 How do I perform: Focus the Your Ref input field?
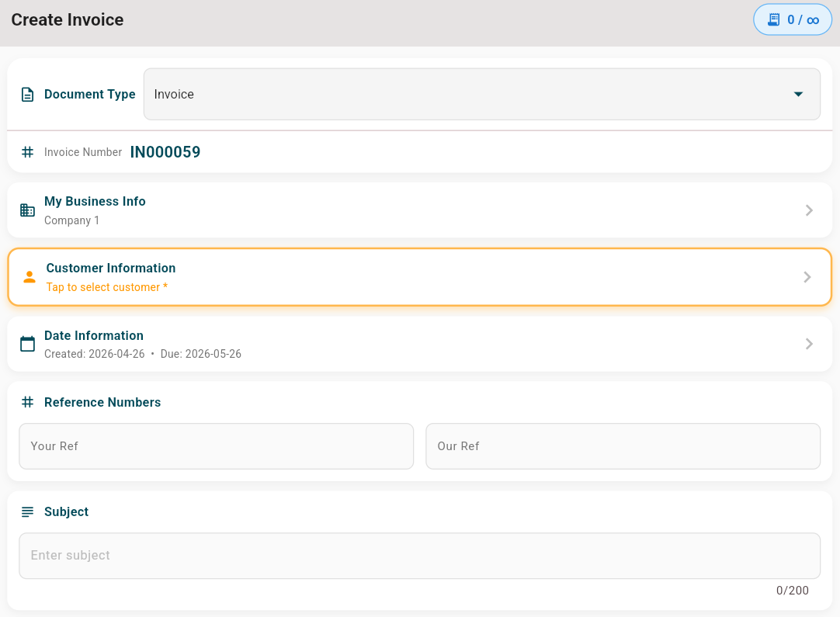217,446
